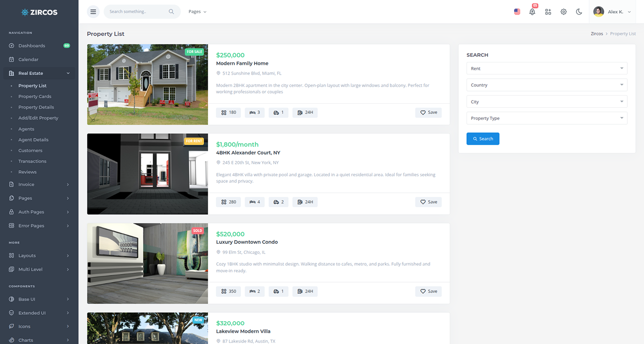The width and height of the screenshot is (644, 344).
Task: Click the blue Search button
Action: tap(483, 139)
